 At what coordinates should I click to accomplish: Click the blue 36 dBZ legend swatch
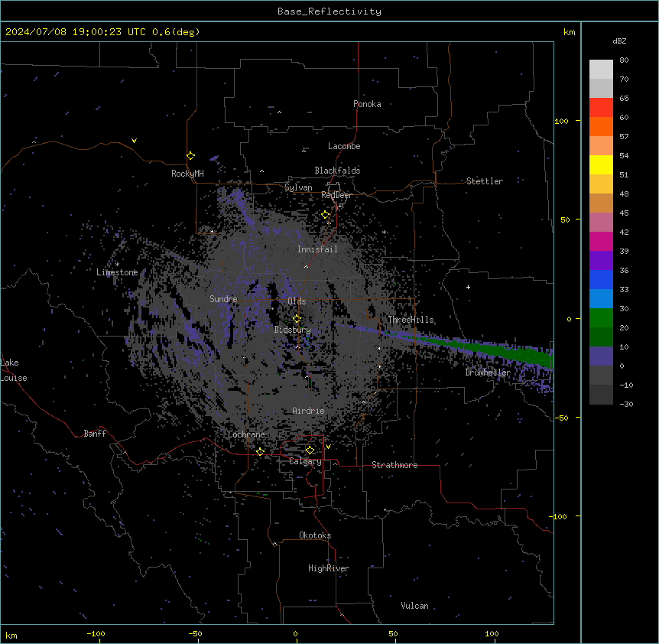(x=601, y=279)
